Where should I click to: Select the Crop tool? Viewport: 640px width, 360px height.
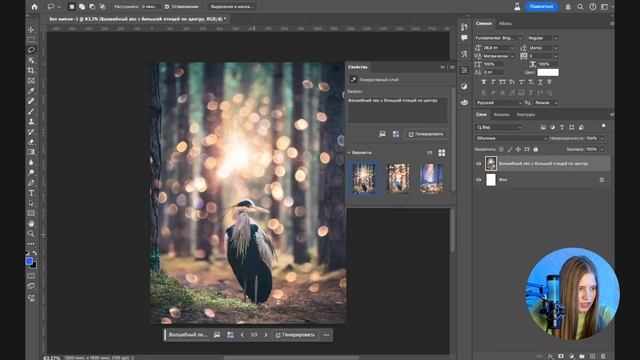[x=31, y=70]
